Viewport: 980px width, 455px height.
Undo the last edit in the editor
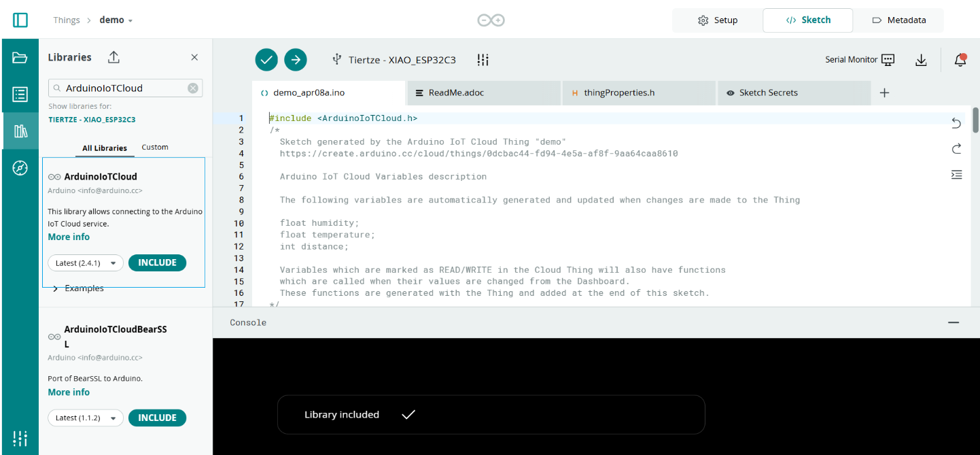956,123
